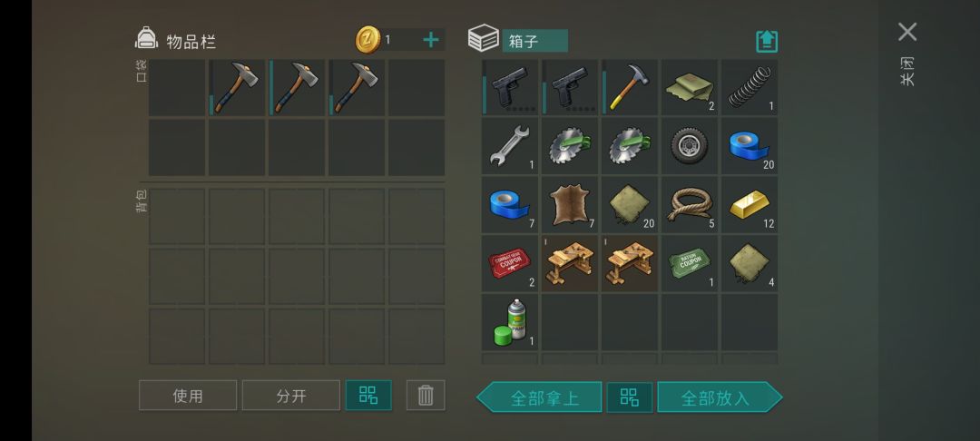Viewport: 980px width, 441px height.
Task: Select the blue tape stack of 20
Action: (x=750, y=146)
